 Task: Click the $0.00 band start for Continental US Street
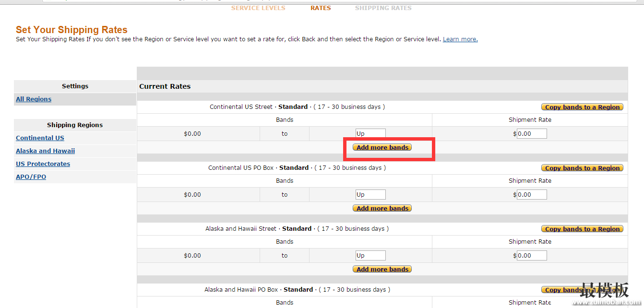pyautogui.click(x=192, y=134)
